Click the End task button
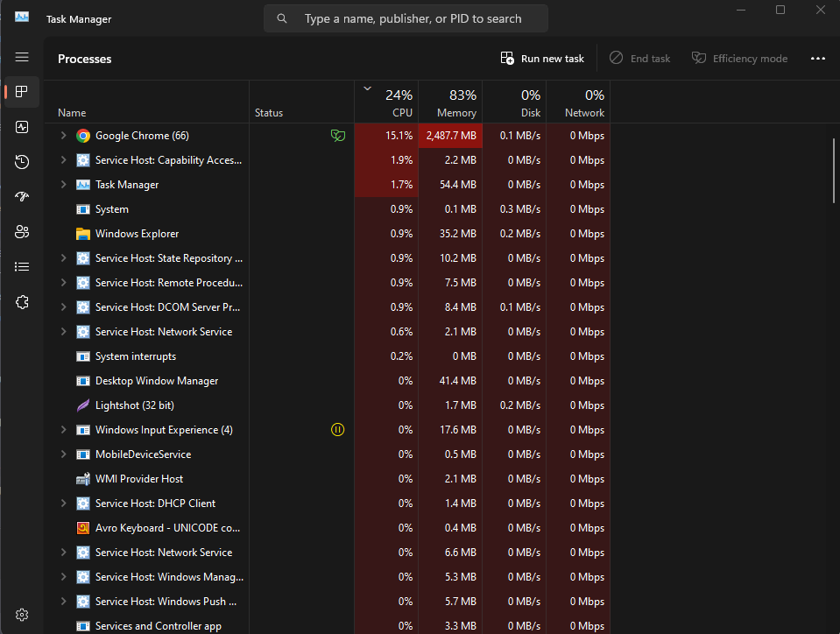The width and height of the screenshot is (840, 634). tap(640, 59)
